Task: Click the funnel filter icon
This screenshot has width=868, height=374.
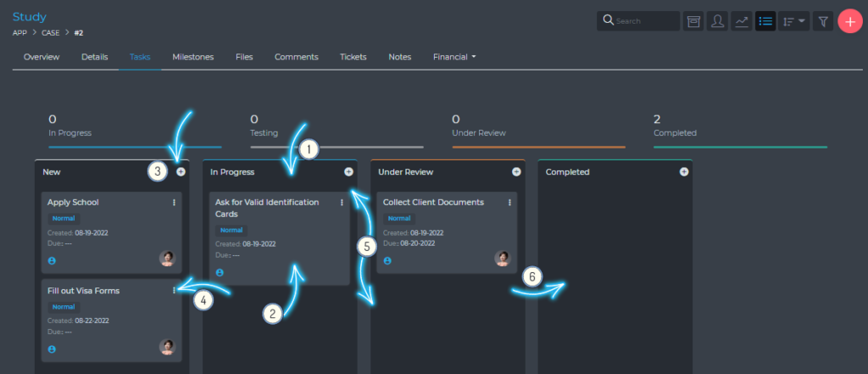Action: 822,21
